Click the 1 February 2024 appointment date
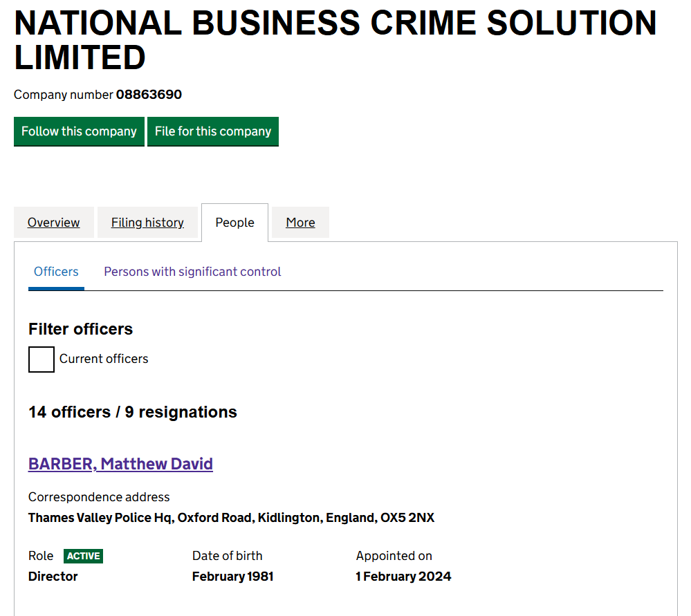 [404, 577]
